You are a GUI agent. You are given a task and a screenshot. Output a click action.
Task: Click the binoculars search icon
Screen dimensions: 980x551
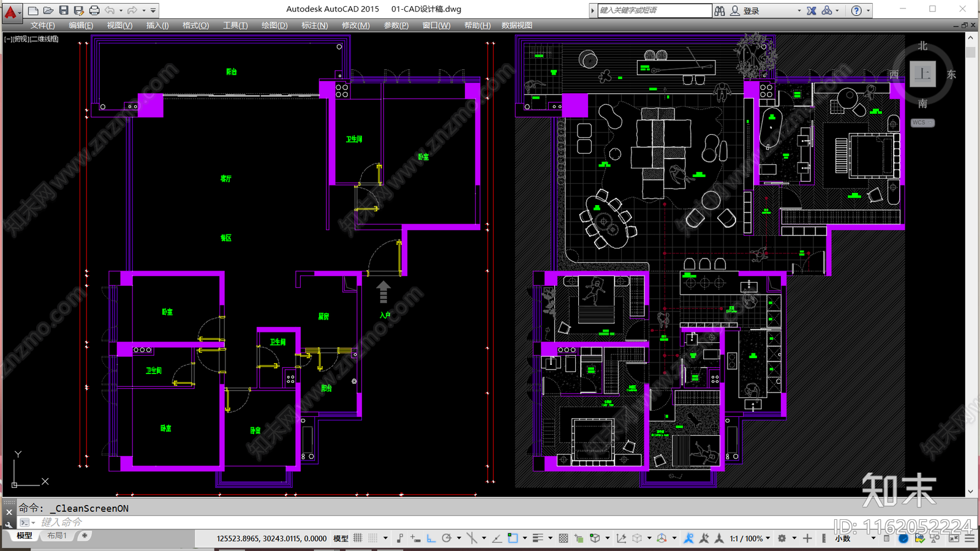tap(720, 10)
